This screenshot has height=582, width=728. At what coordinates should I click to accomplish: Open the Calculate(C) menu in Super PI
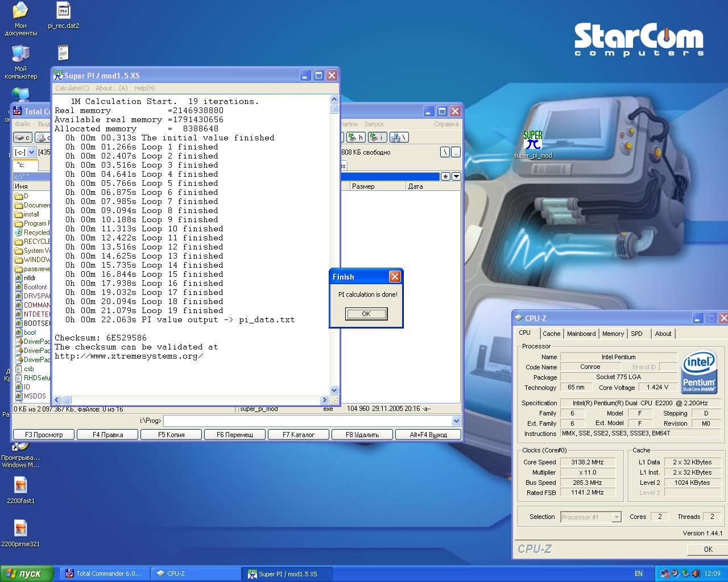pyautogui.click(x=72, y=88)
